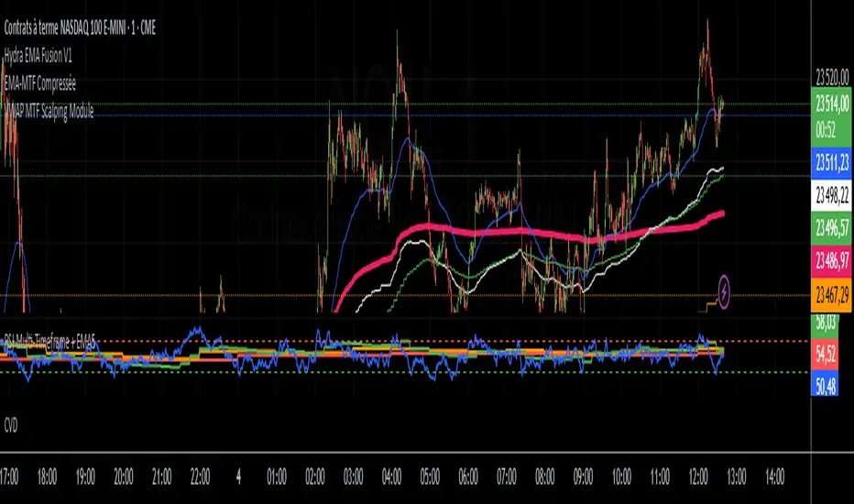Click the 20:00 time axis label
Image resolution: width=854 pixels, height=504 pixels.
click(x=124, y=477)
